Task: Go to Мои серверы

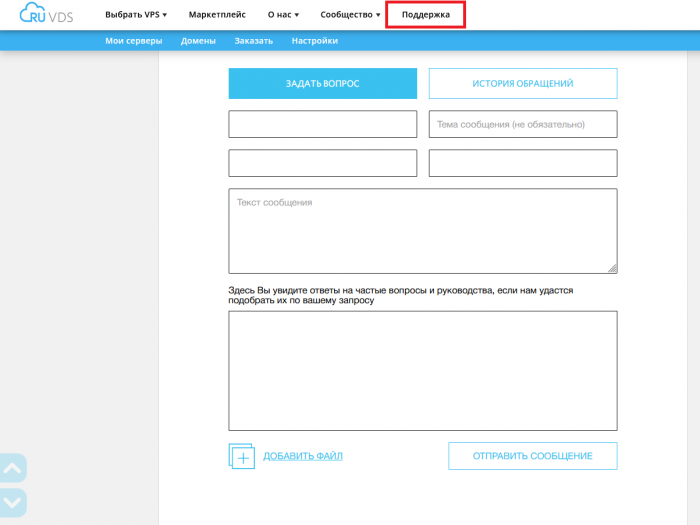Action: pyautogui.click(x=135, y=41)
